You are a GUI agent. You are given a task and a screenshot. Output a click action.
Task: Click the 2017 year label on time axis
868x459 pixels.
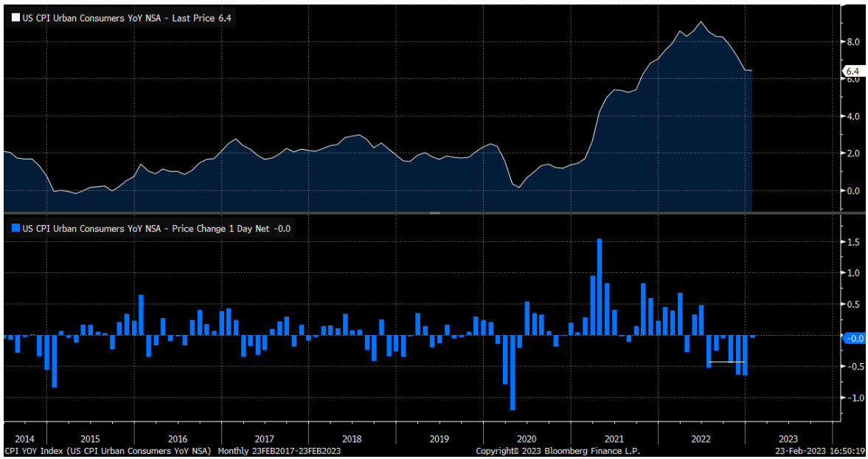coord(265,439)
